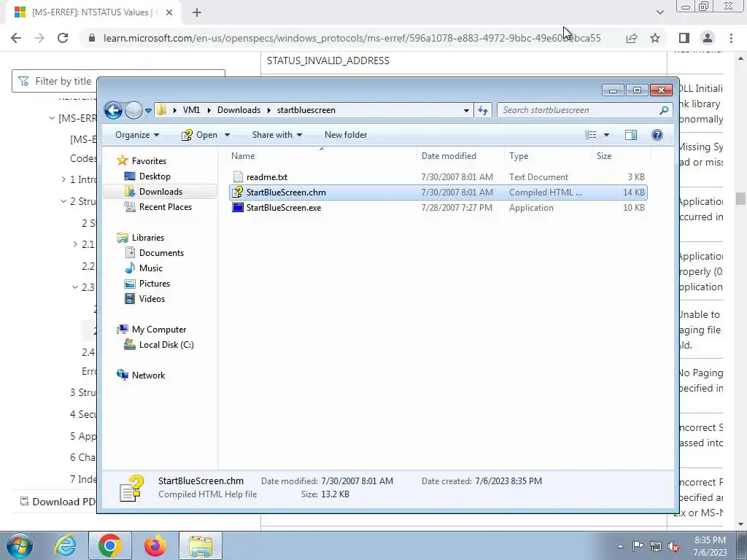Viewport: 747px width, 560px height.
Task: Click the Chrome profile avatar icon
Action: click(x=708, y=38)
